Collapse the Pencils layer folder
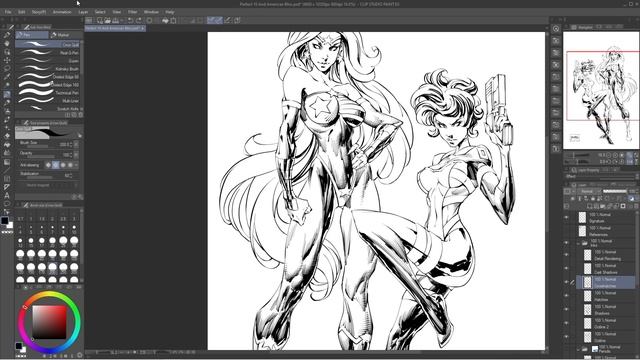This screenshot has width=640, height=360. (x=578, y=349)
